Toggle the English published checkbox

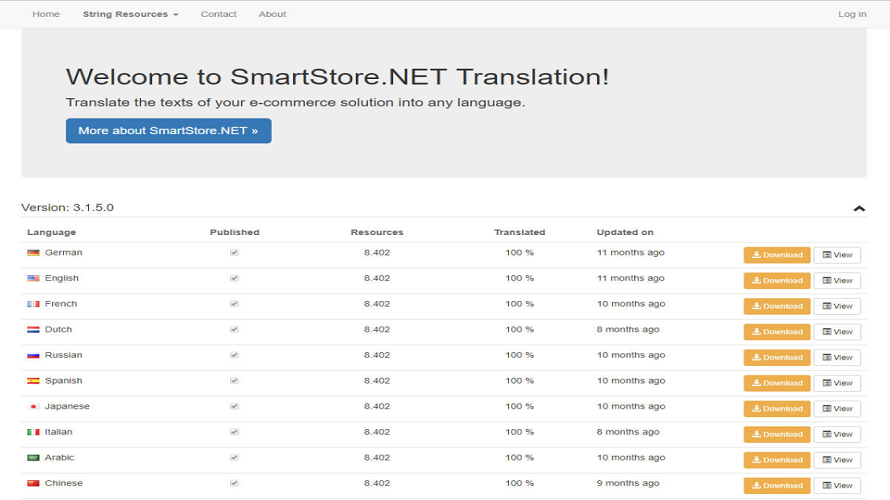(x=234, y=278)
